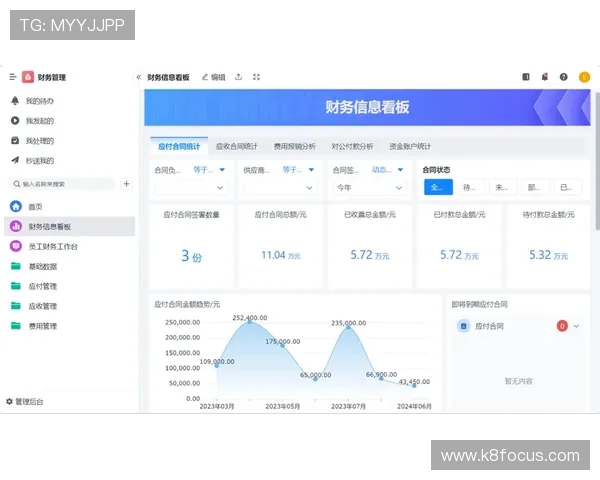Expand the 费用管理 folder
This screenshot has height=480, width=600.
(x=69, y=326)
